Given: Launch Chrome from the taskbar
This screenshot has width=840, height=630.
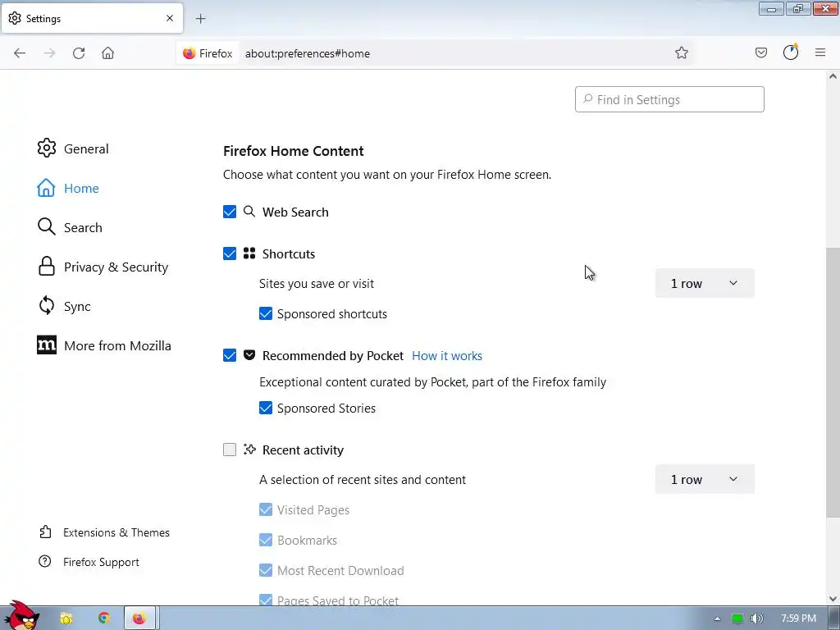Looking at the screenshot, I should click(x=104, y=618).
